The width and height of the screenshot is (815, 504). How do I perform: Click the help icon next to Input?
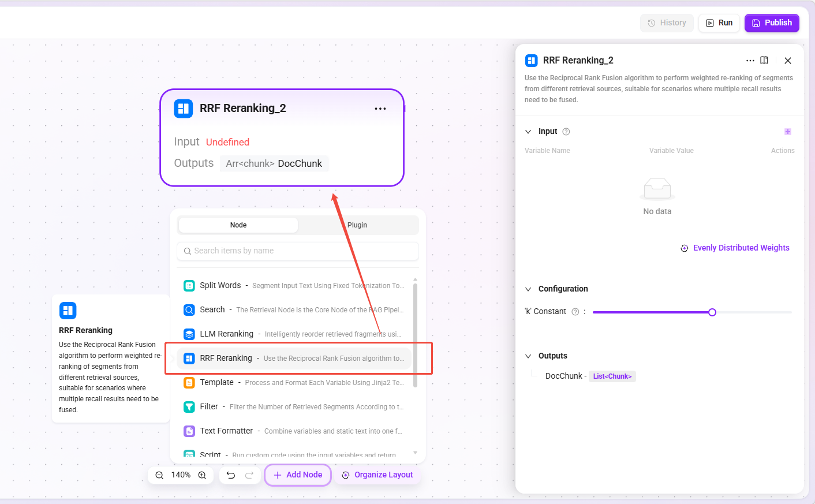(x=566, y=132)
